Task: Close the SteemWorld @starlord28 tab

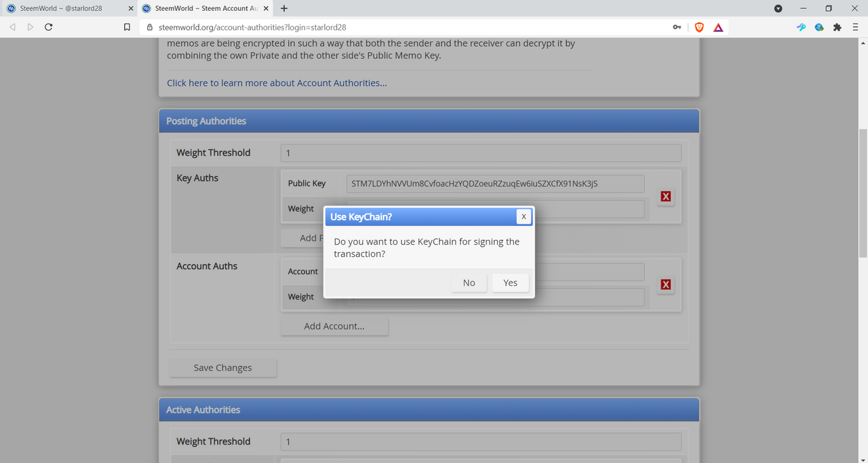Action: point(131,9)
